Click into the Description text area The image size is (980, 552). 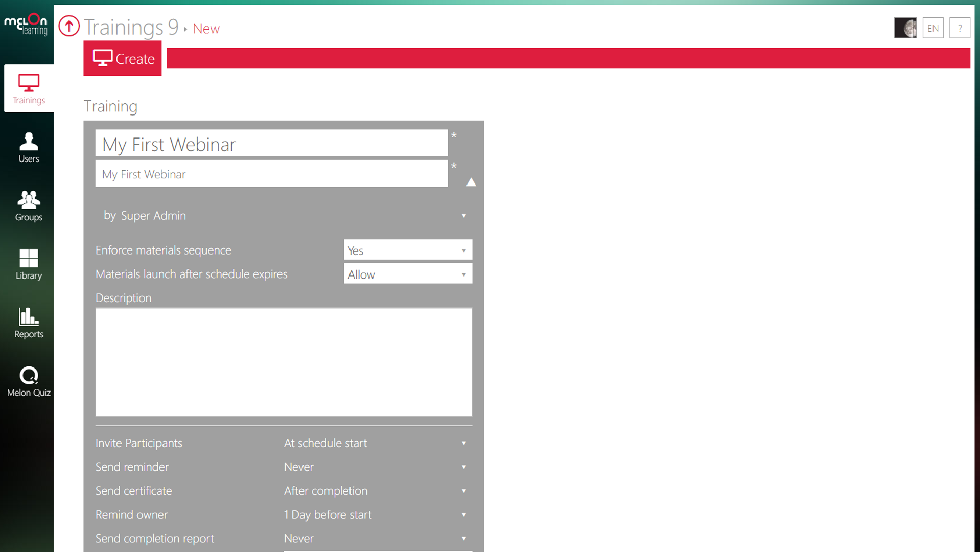click(284, 362)
